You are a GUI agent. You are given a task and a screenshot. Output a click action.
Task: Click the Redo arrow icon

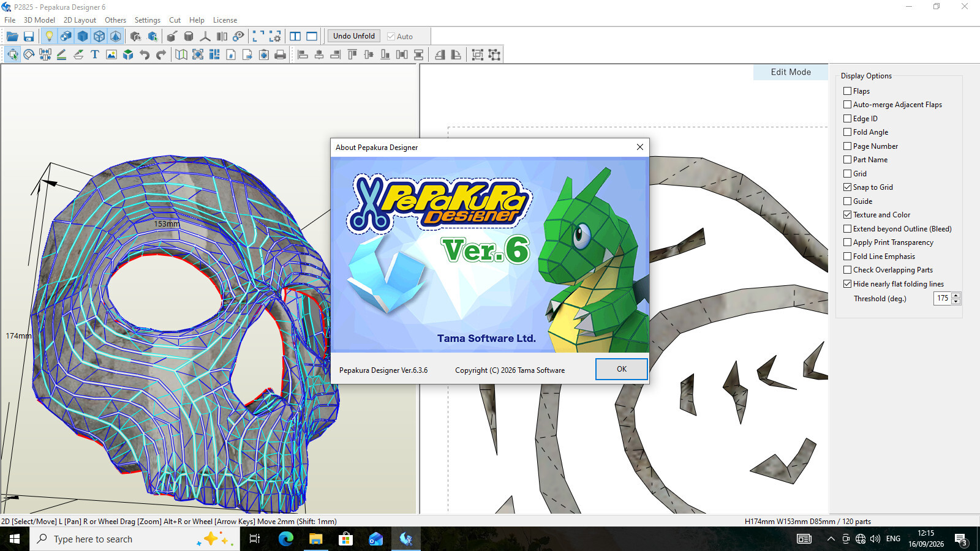[161, 54]
